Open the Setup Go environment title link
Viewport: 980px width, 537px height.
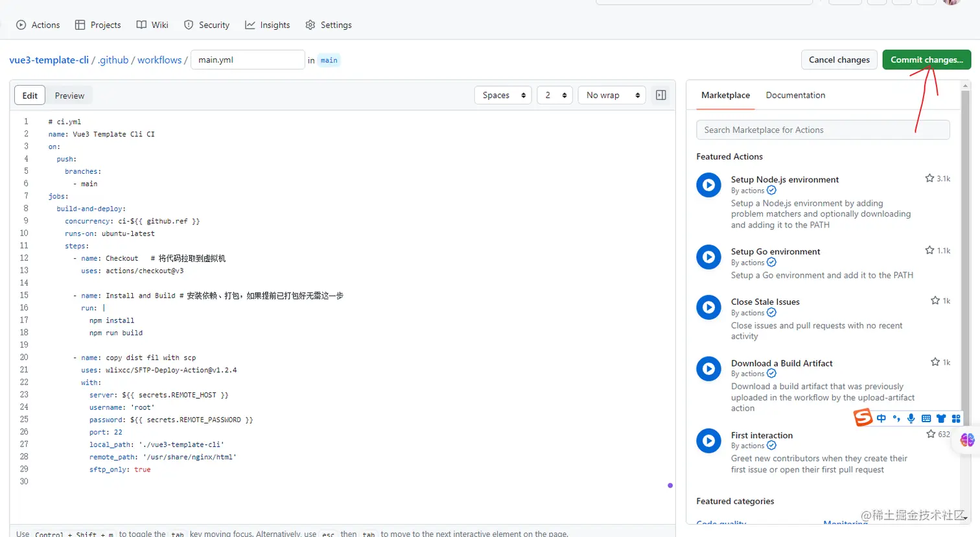[776, 252]
